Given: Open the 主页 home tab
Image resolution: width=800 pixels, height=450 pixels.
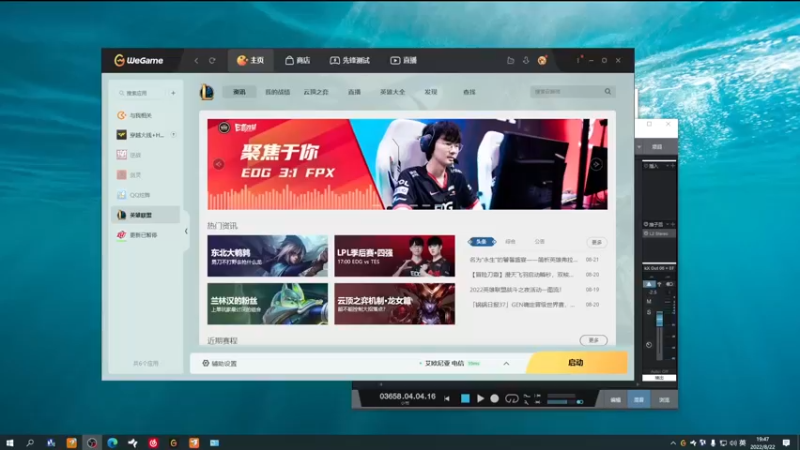Looking at the screenshot, I should (x=251, y=60).
